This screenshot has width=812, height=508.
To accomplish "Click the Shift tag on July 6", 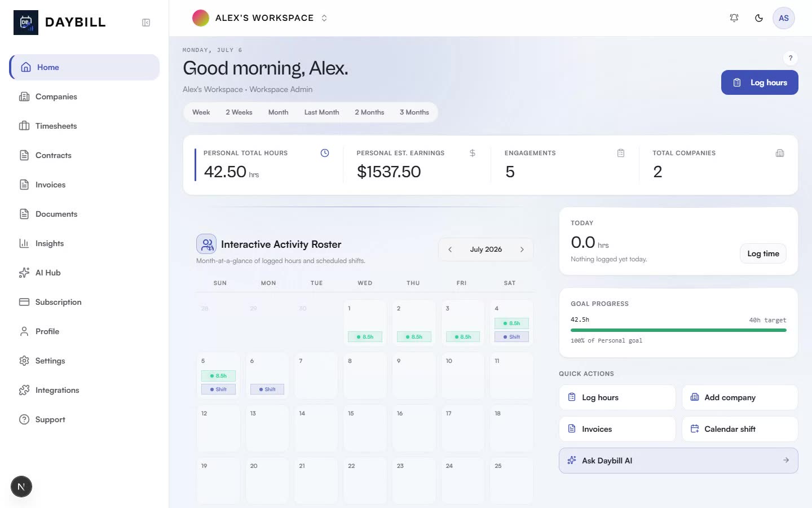I will 267,389.
